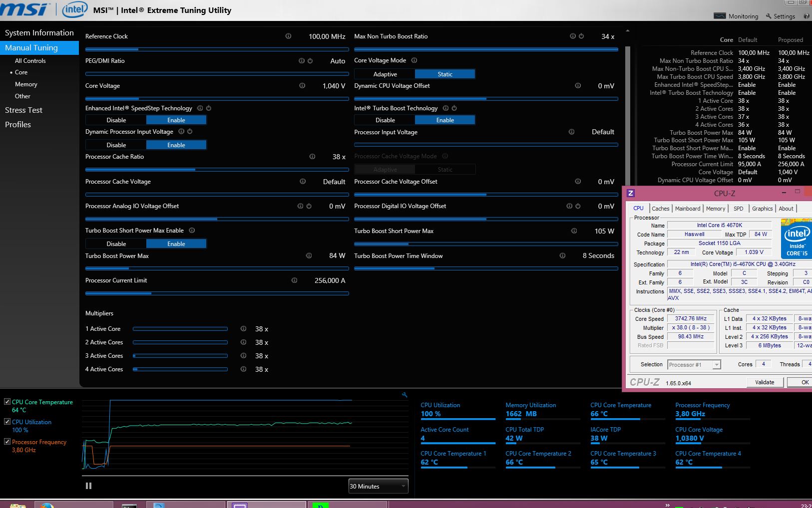Uncheck the Processor Frequency graph checkbox

pos(7,441)
